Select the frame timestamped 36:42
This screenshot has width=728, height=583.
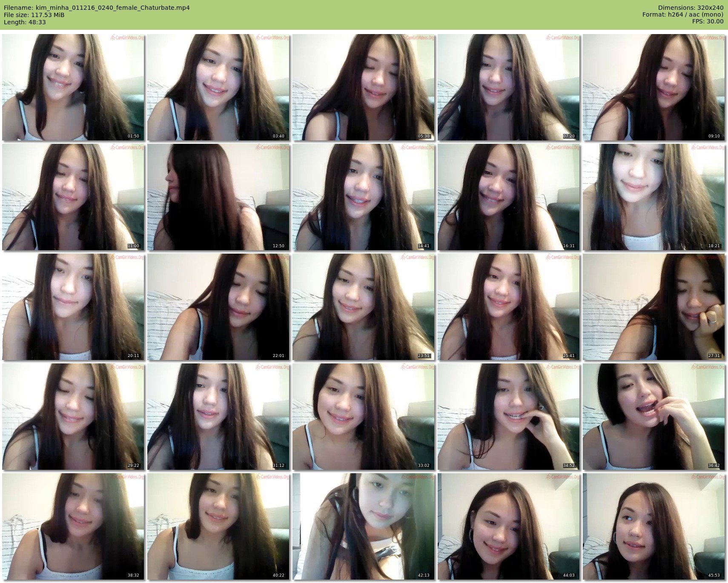point(654,417)
